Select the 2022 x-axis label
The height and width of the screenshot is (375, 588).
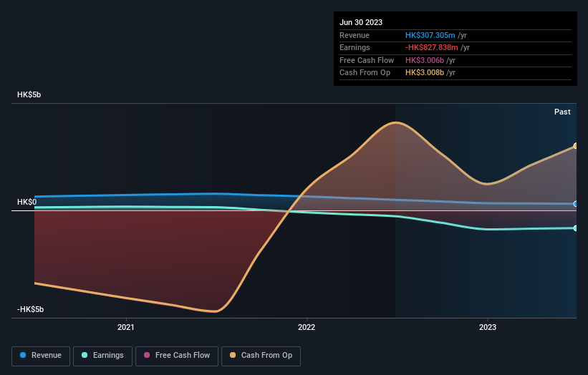click(x=307, y=327)
